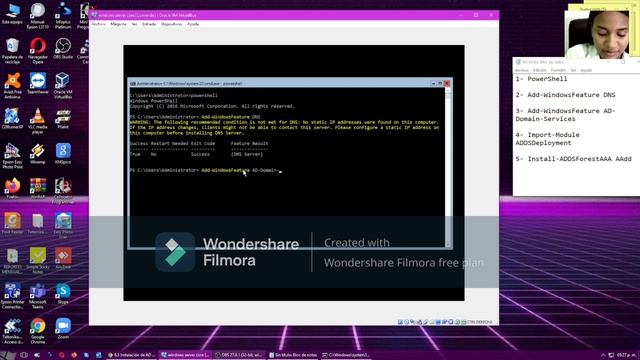640x360 pixels.
Task: Open Archivo menu in Notepad window
Action: coord(522,70)
